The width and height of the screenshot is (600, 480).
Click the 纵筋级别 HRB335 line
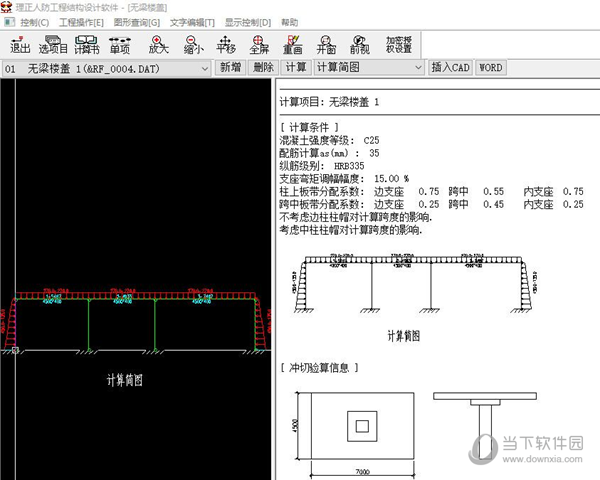(322, 166)
